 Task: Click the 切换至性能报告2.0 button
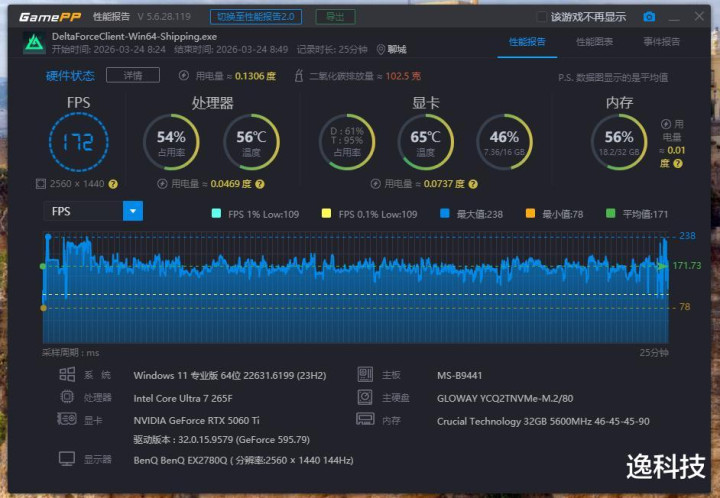click(x=257, y=17)
